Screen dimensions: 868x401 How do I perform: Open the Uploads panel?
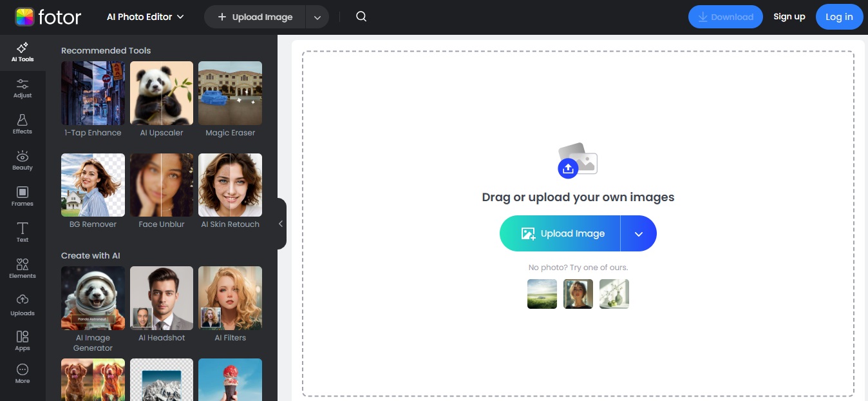coord(23,306)
